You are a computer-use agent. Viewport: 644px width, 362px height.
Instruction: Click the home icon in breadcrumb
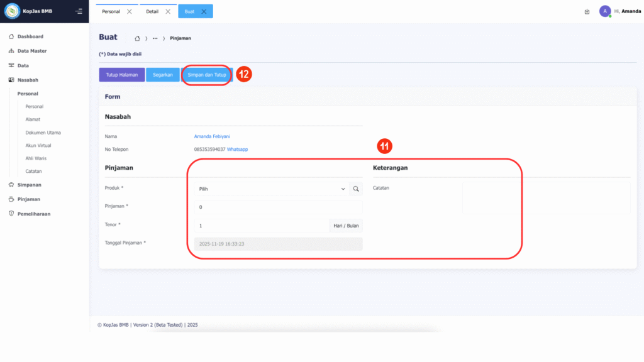point(137,38)
